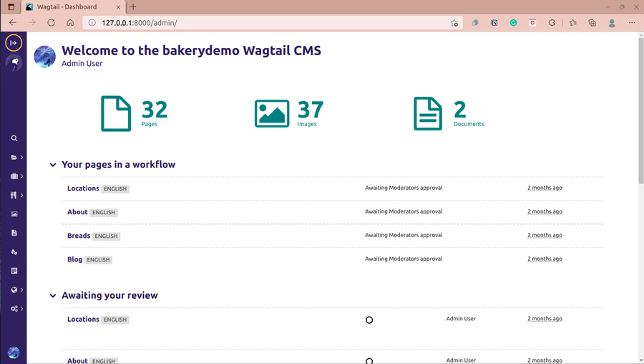Viewport: 644px width, 364px height.
Task: Go back in browser
Action: click(x=13, y=23)
